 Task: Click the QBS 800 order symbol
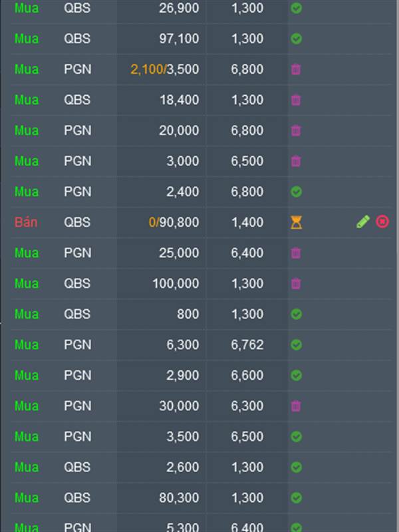[x=77, y=314]
